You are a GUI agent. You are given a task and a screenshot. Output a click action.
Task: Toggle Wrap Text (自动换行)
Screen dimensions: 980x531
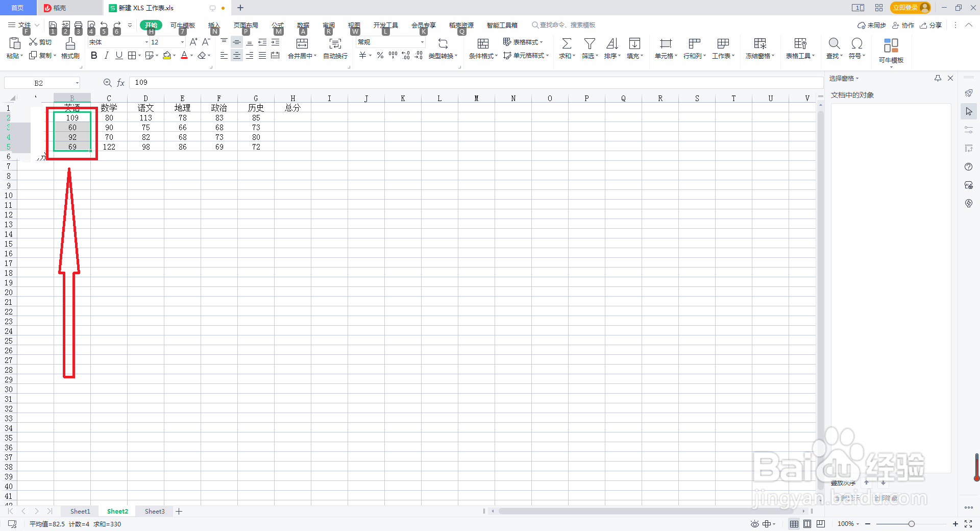point(335,48)
